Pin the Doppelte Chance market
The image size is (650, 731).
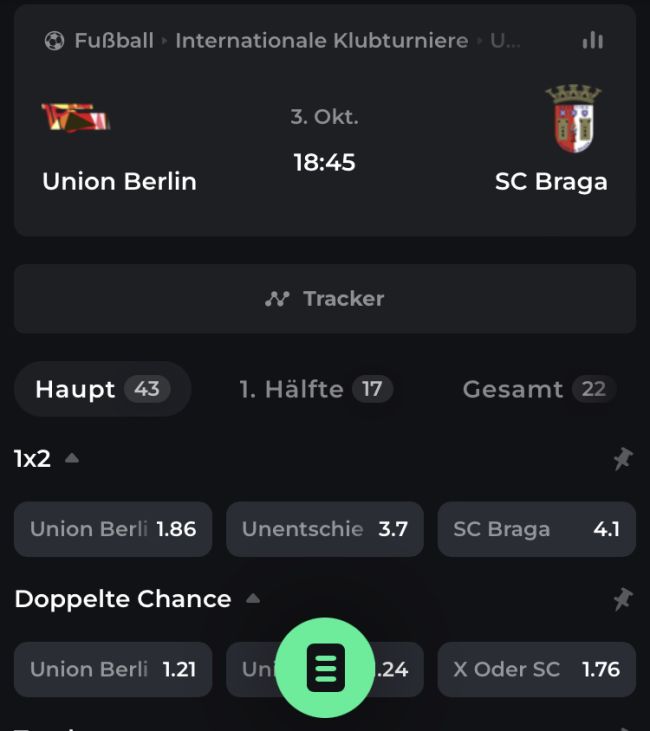[x=622, y=599]
